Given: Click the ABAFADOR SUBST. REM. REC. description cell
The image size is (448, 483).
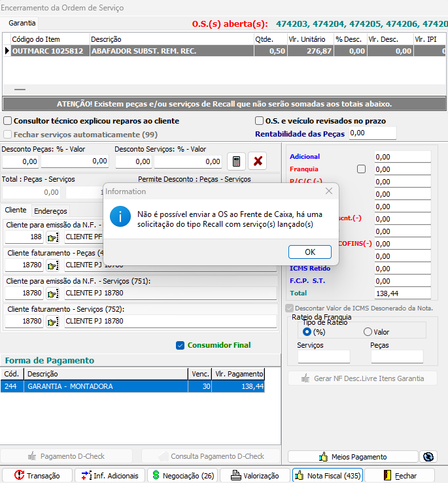Looking at the screenshot, I should pos(172,51).
